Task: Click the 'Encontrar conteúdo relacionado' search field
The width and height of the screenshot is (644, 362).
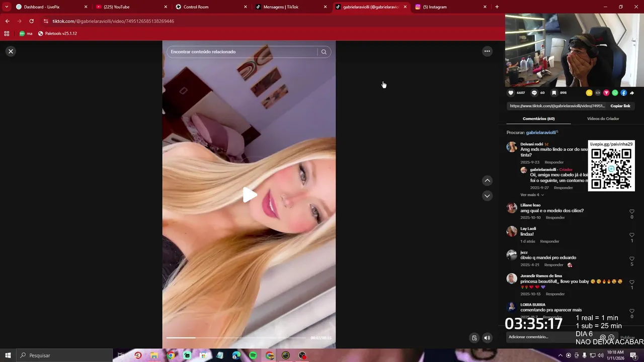Action: pos(243,52)
